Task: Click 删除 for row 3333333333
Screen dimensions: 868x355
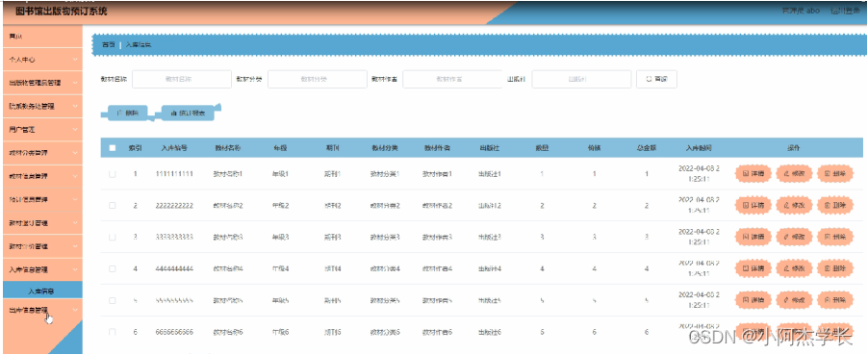Action: 835,237
